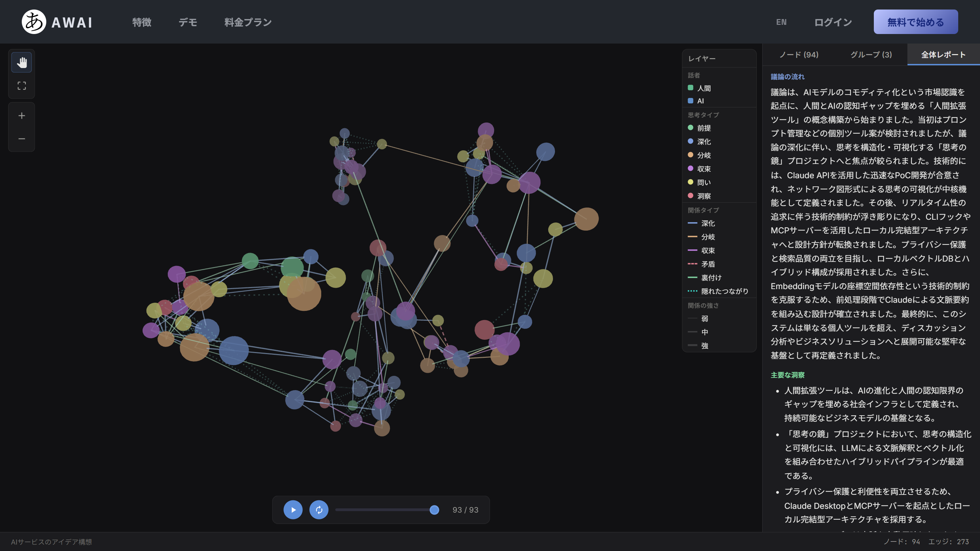Toggle the 深化 relation type line
This screenshot has height=551, width=980.
[x=702, y=223]
